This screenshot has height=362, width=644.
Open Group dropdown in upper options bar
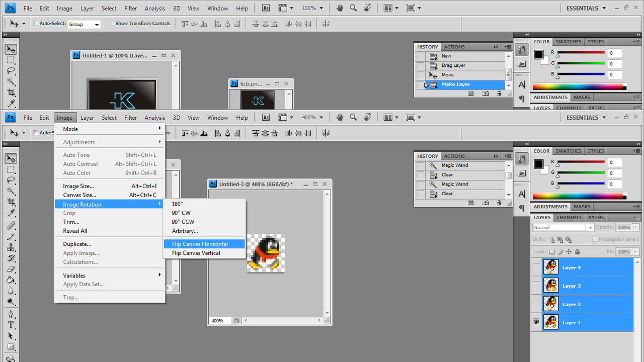point(84,24)
